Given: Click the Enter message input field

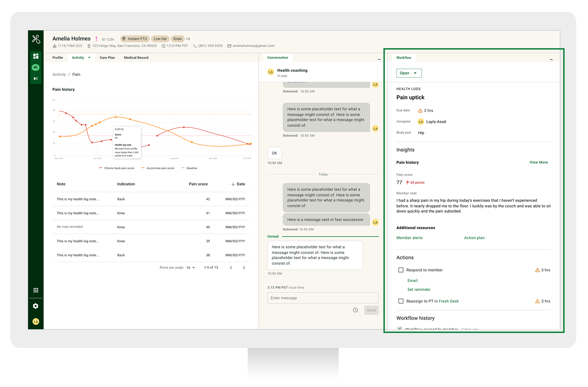Looking at the screenshot, I should pos(323,298).
